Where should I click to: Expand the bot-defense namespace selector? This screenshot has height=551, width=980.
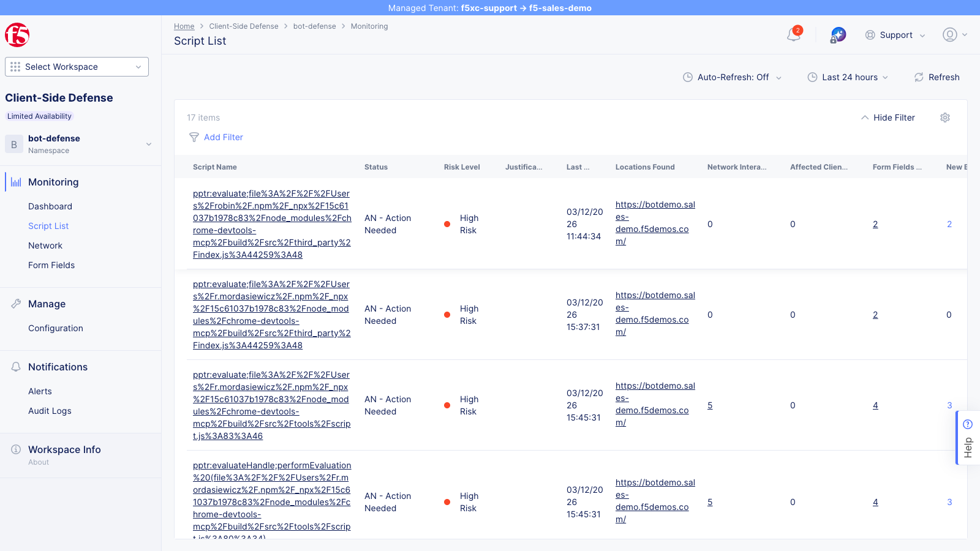pyautogui.click(x=148, y=144)
